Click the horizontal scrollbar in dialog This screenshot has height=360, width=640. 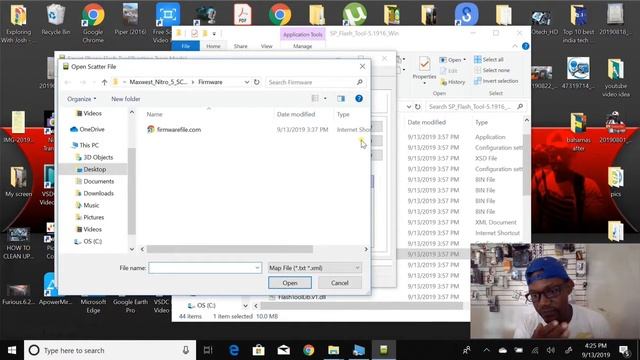(230, 249)
